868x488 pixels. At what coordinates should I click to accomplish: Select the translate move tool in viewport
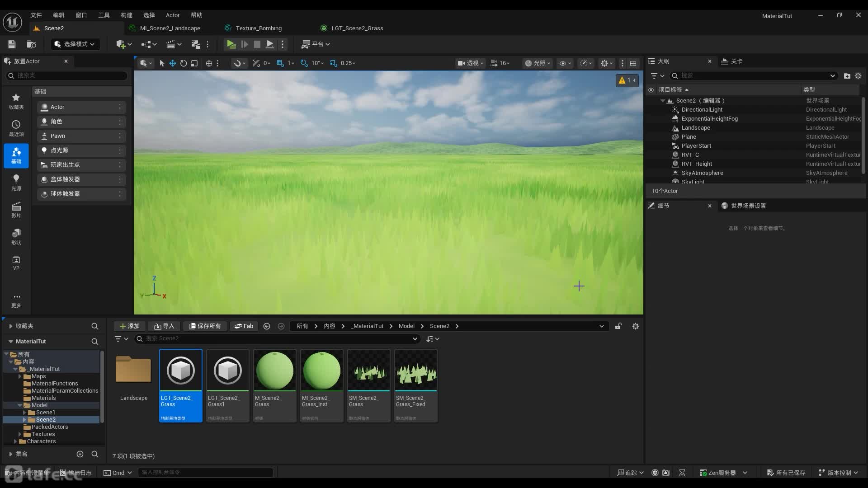pos(173,63)
